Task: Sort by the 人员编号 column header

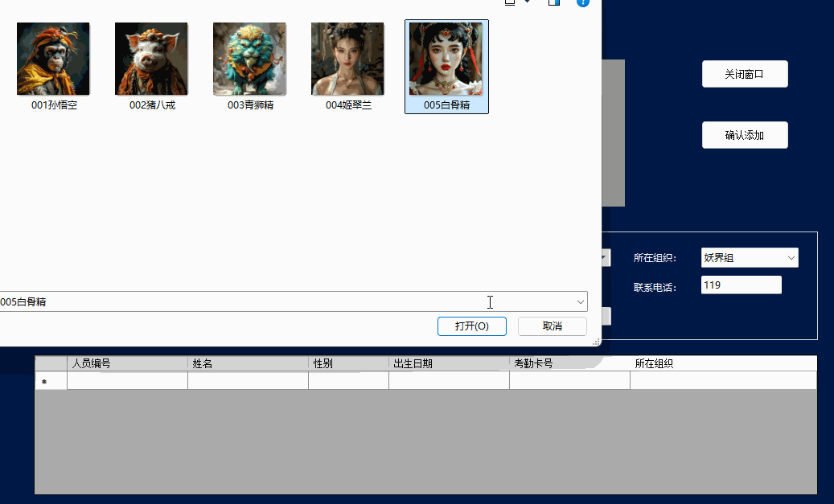Action: pyautogui.click(x=127, y=363)
